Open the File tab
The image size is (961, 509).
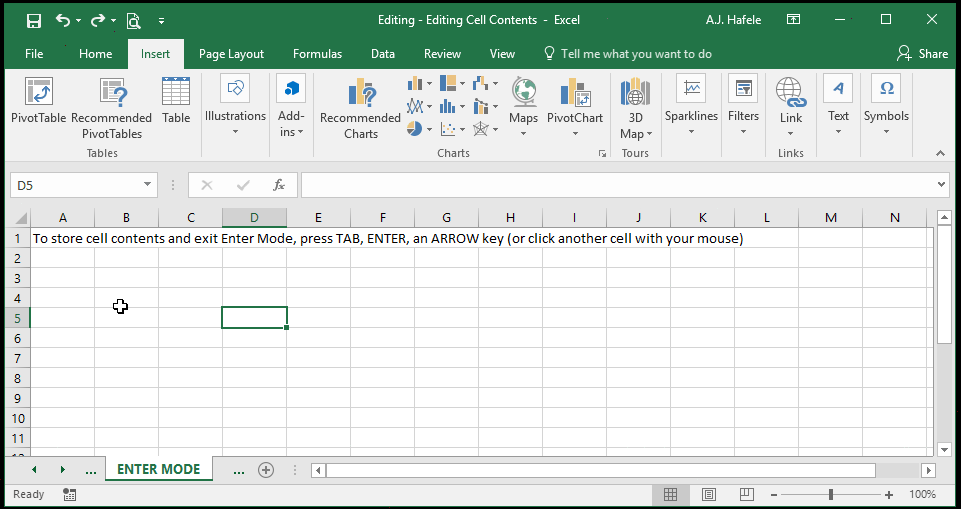pyautogui.click(x=34, y=54)
